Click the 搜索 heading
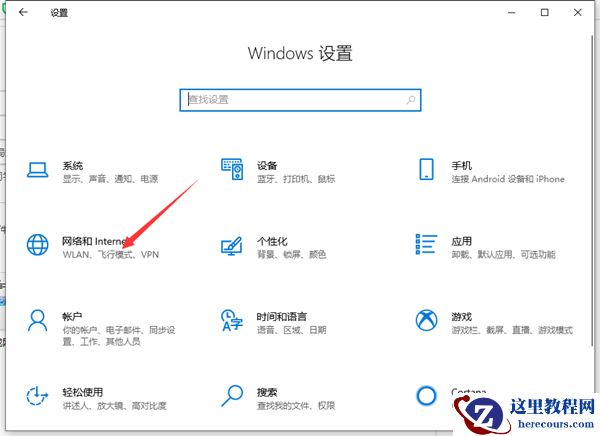Viewport: 600px width, 436px height. 267,392
